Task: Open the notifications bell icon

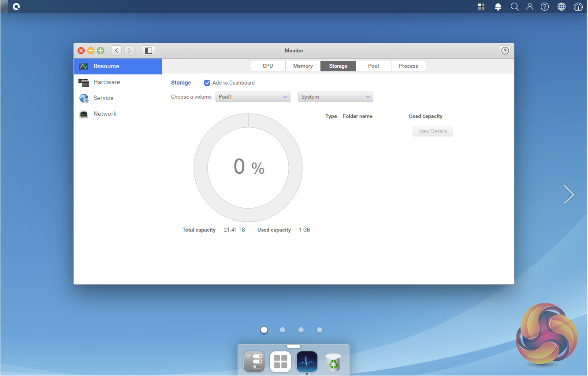Action: click(498, 7)
